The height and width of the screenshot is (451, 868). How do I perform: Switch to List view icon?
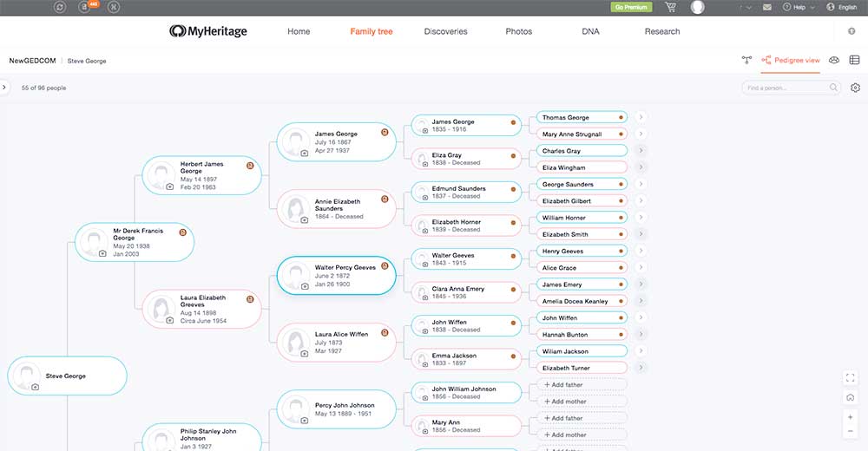[x=855, y=60]
